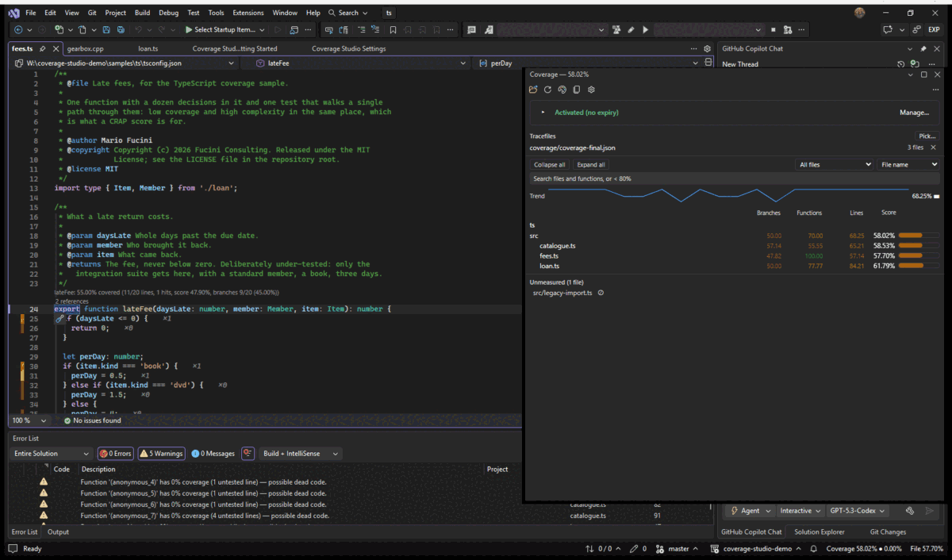The width and height of the screenshot is (952, 560).
Task: Open the File name sort dropdown
Action: point(908,164)
